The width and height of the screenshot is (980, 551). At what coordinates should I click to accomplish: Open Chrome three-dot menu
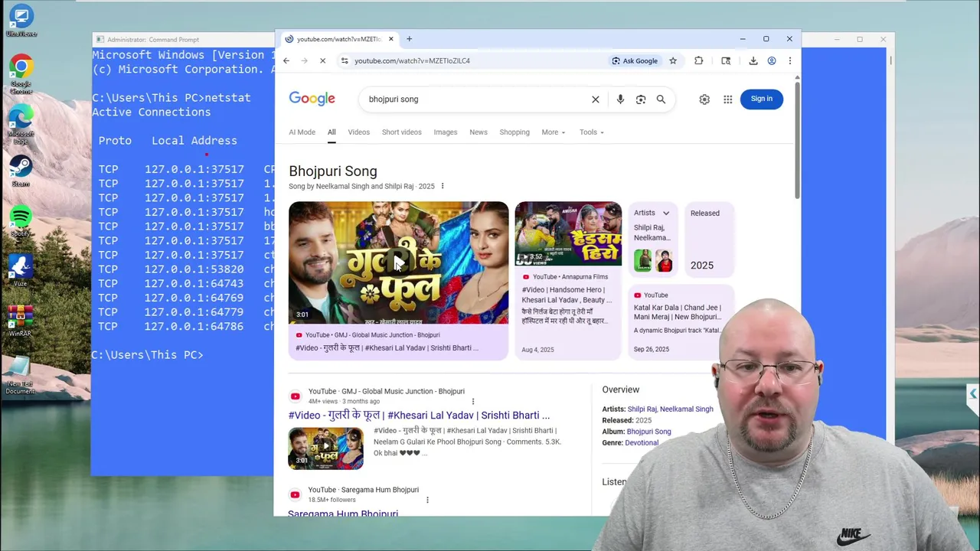789,60
